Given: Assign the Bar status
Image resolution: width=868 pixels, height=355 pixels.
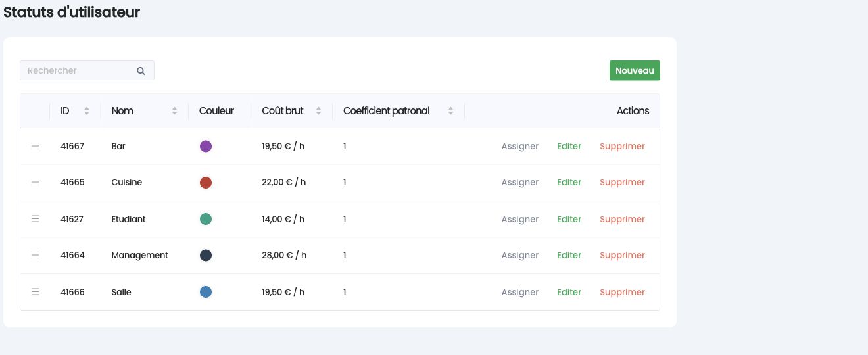Looking at the screenshot, I should pos(520,146).
